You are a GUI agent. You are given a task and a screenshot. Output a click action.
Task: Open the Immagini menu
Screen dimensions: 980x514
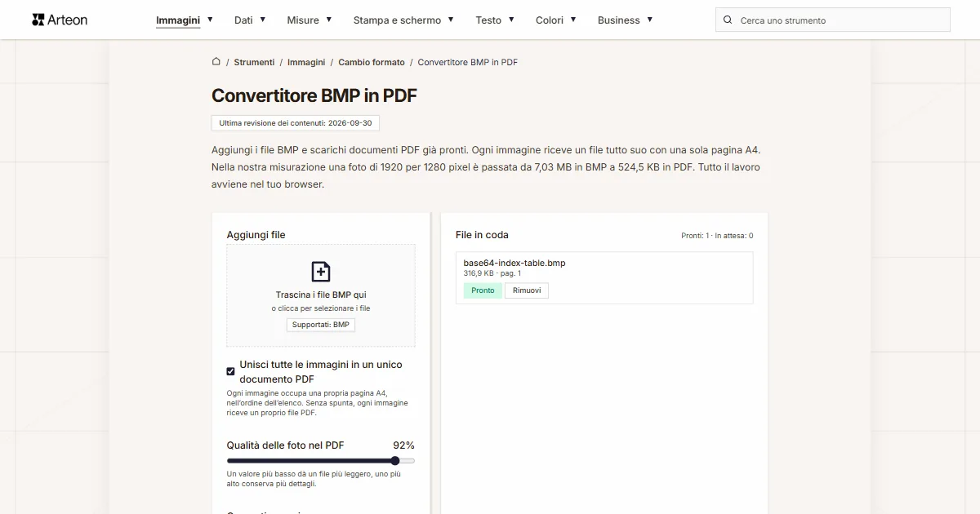tap(178, 20)
